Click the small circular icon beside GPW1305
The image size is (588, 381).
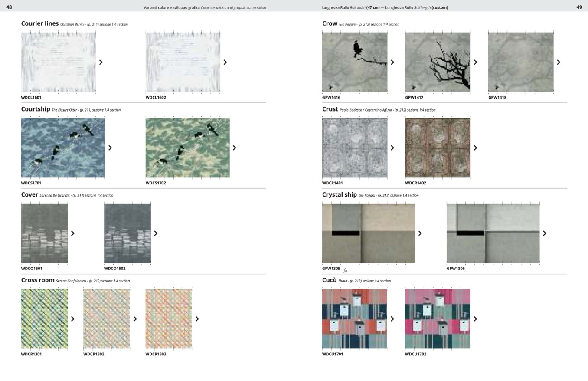[x=345, y=271]
